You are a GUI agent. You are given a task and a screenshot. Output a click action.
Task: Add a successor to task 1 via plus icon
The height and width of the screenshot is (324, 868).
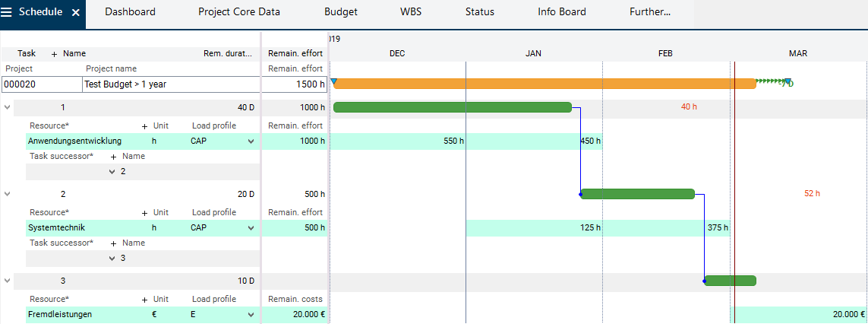pos(114,156)
